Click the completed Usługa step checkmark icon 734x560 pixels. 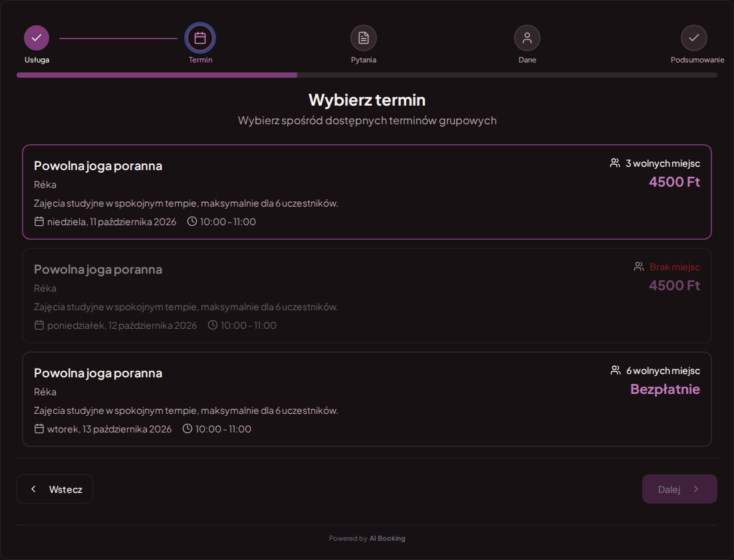pos(37,38)
